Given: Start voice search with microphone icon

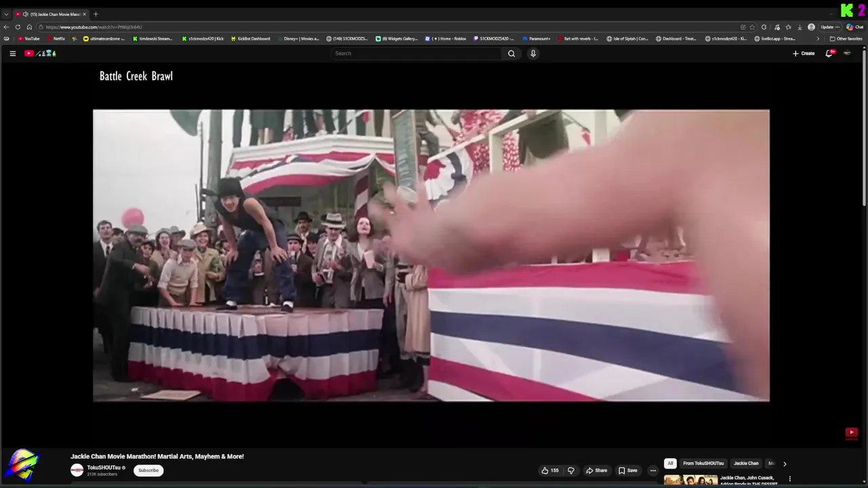Looking at the screenshot, I should [533, 54].
